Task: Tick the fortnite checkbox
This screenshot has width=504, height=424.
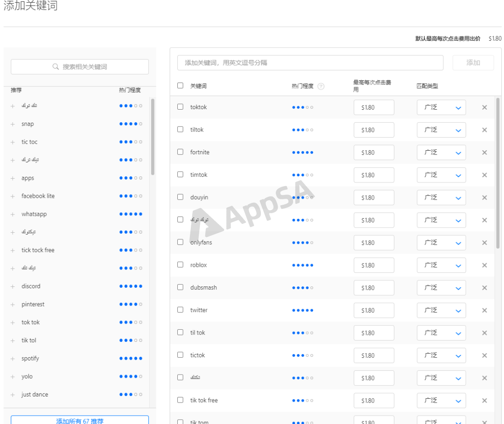Action: [x=180, y=152]
